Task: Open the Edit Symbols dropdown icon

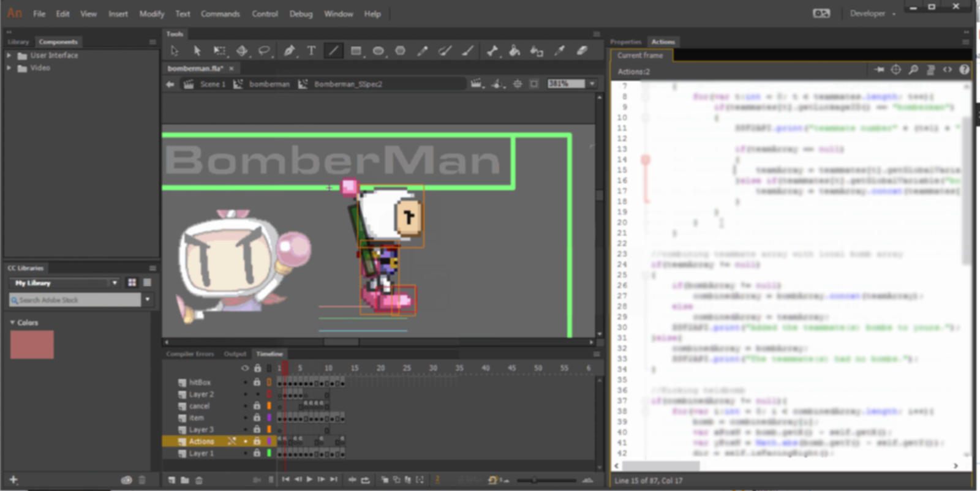Action: point(497,84)
